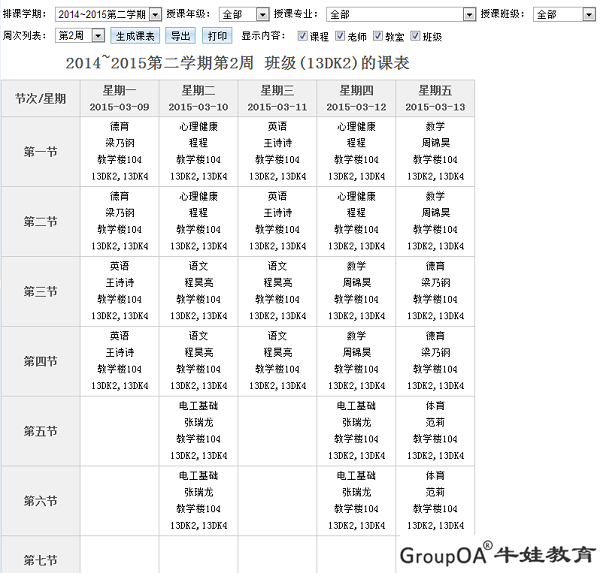This screenshot has width=600, height=573.
Task: Click the 数学 cell for Friday 第二节
Action: [x=435, y=222]
